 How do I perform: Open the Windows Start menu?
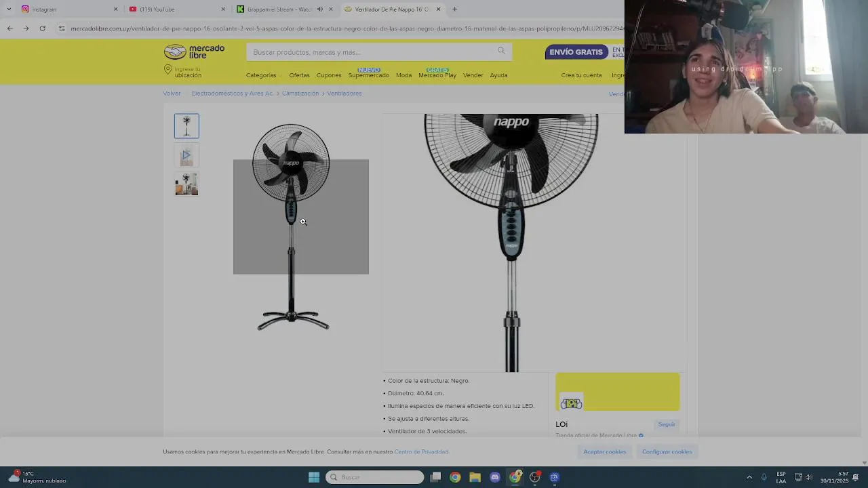314,477
